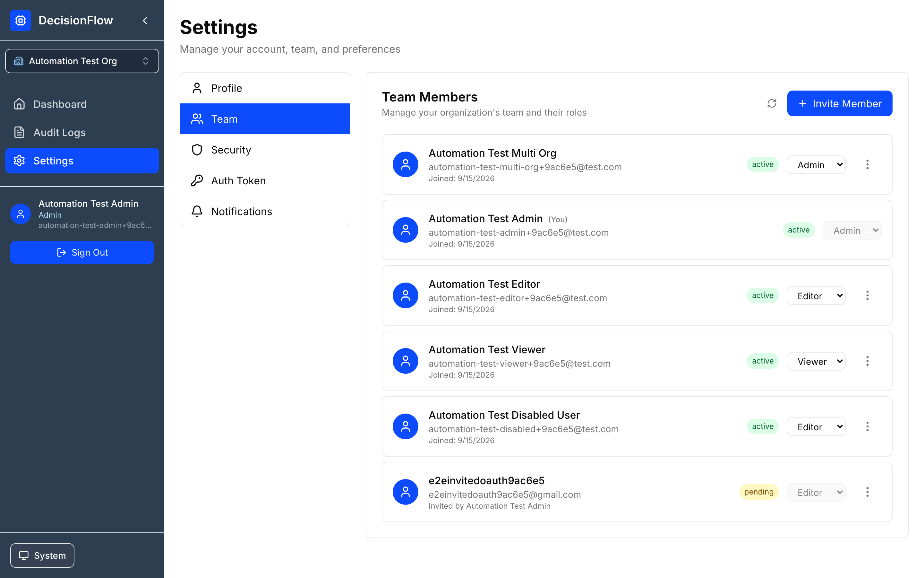Collapse the sidebar with the chevron arrow
924x578 pixels.
pos(145,20)
